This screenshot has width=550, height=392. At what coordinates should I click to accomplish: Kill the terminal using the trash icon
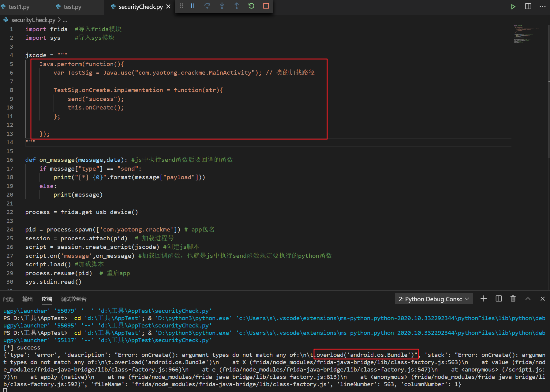pos(513,299)
